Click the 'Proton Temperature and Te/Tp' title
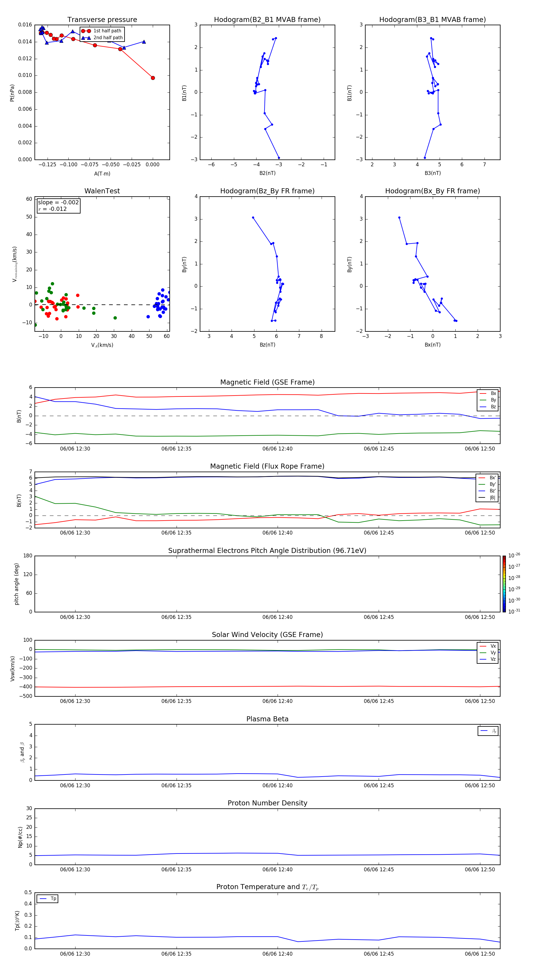The height and width of the screenshot is (980, 535). pyautogui.click(x=267, y=887)
